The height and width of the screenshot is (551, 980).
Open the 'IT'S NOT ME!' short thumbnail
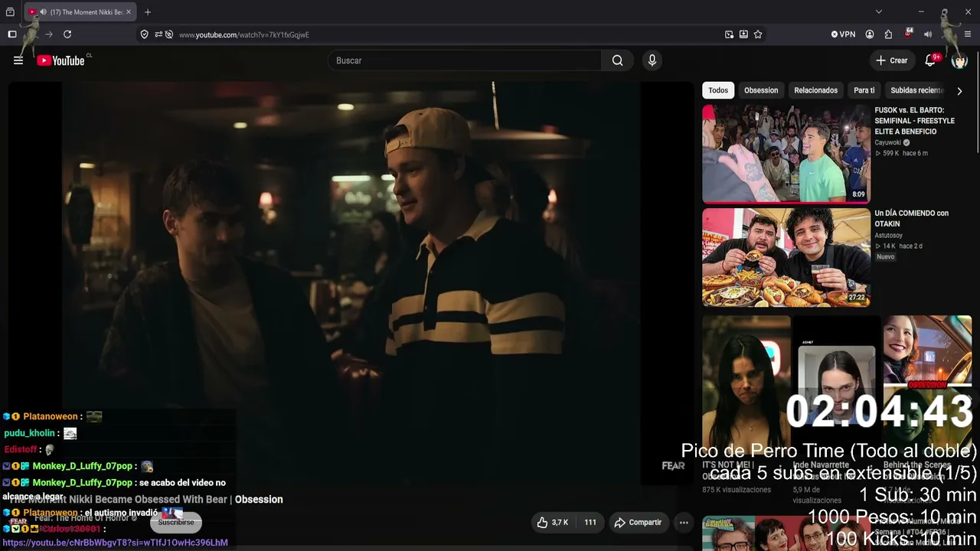pyautogui.click(x=746, y=386)
